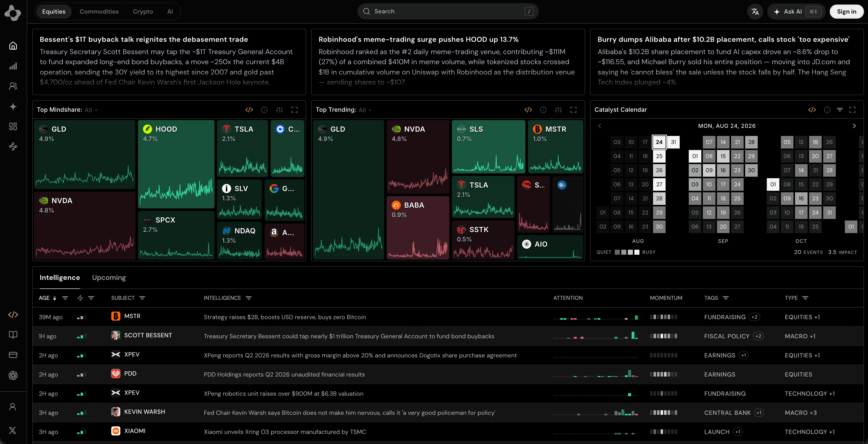868x444 pixels.
Task: Open the sparkle AI icon in the sidebar
Action: (x=13, y=106)
